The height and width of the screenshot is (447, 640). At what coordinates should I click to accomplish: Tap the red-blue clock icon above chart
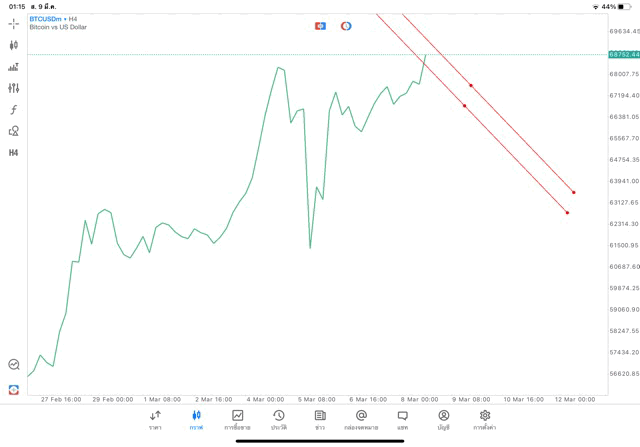pyautogui.click(x=346, y=26)
